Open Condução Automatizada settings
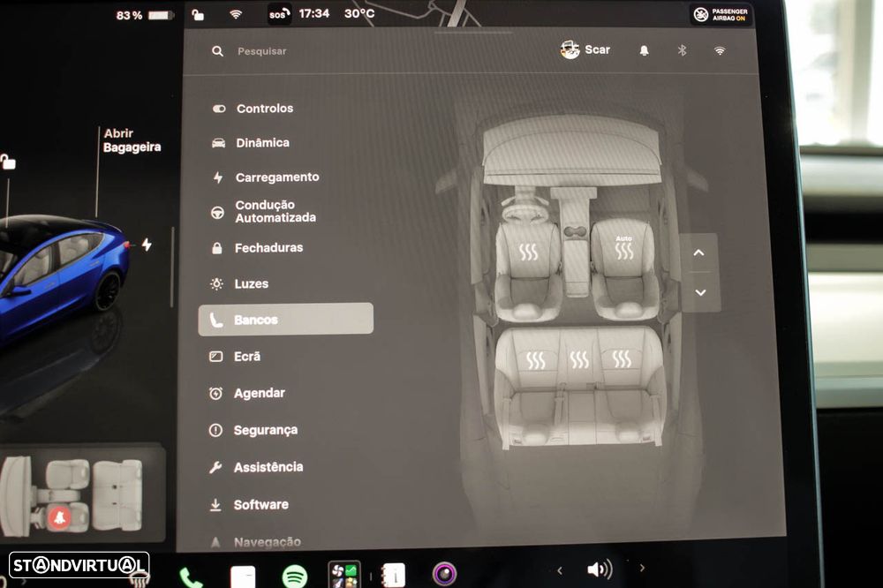 point(262,211)
